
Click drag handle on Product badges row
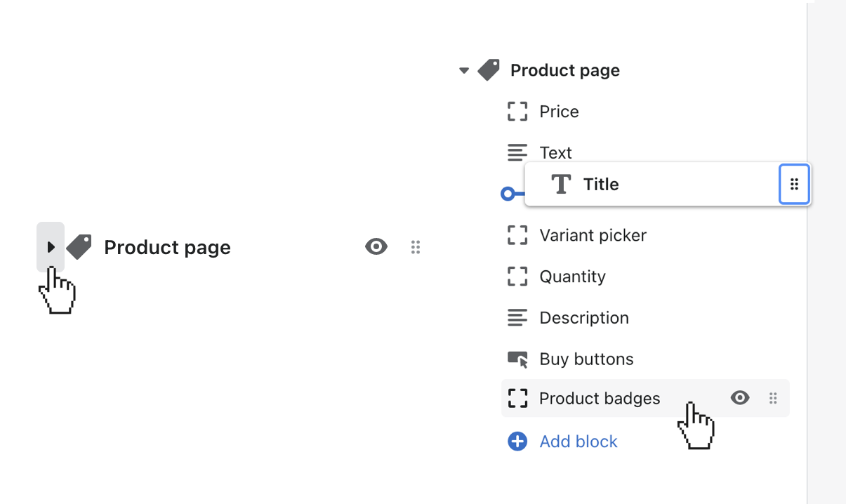(773, 398)
